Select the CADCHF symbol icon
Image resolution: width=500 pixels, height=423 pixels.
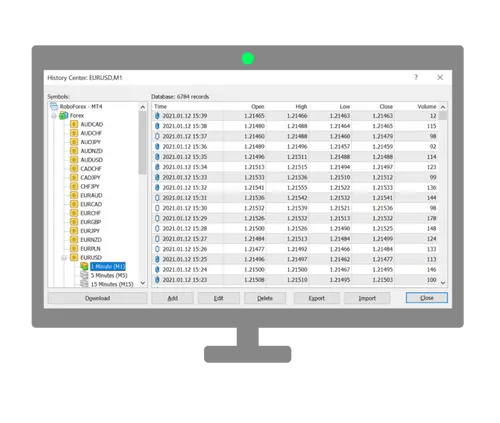pos(74,169)
